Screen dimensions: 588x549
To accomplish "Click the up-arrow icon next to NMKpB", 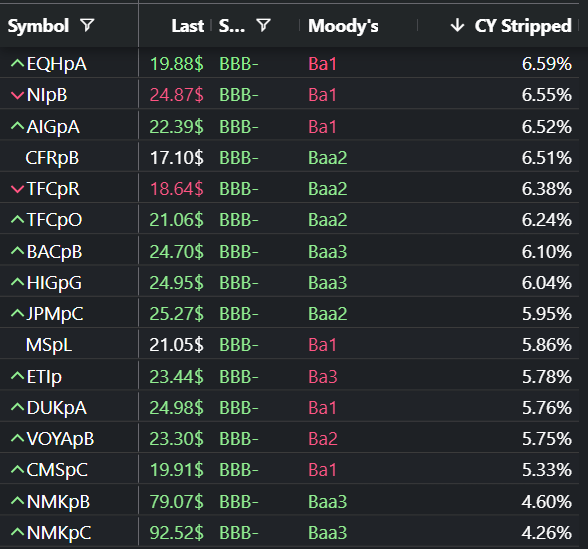I will point(17,501).
